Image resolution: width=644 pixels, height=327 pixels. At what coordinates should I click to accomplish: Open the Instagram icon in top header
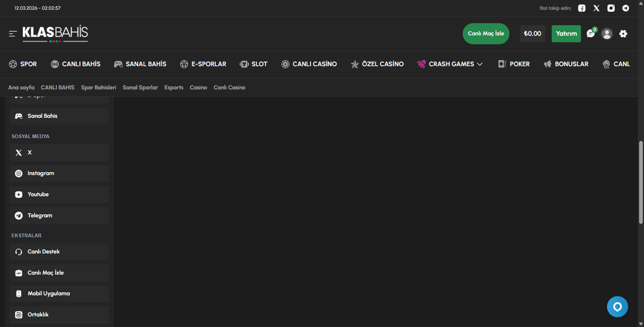[611, 8]
